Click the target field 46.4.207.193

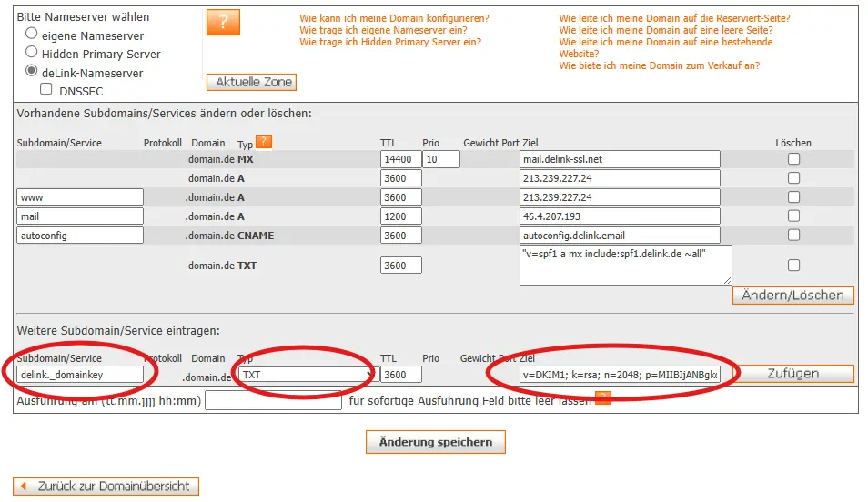pyautogui.click(x=620, y=216)
